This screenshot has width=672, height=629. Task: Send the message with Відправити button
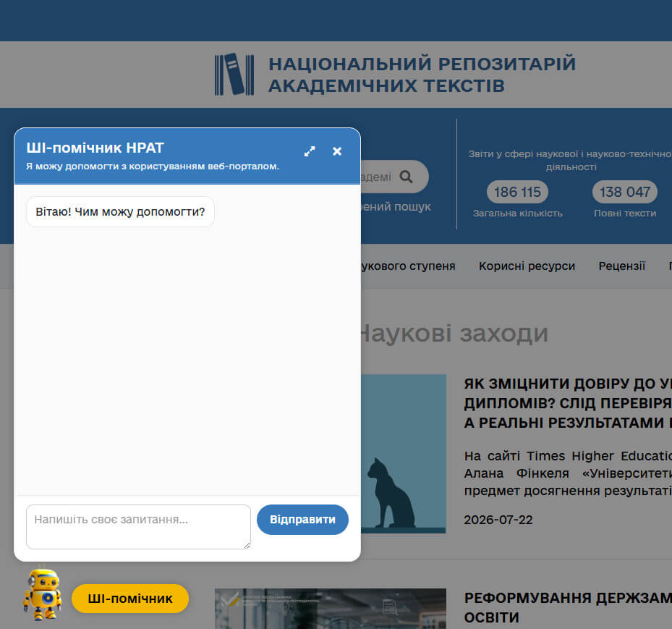pos(302,520)
